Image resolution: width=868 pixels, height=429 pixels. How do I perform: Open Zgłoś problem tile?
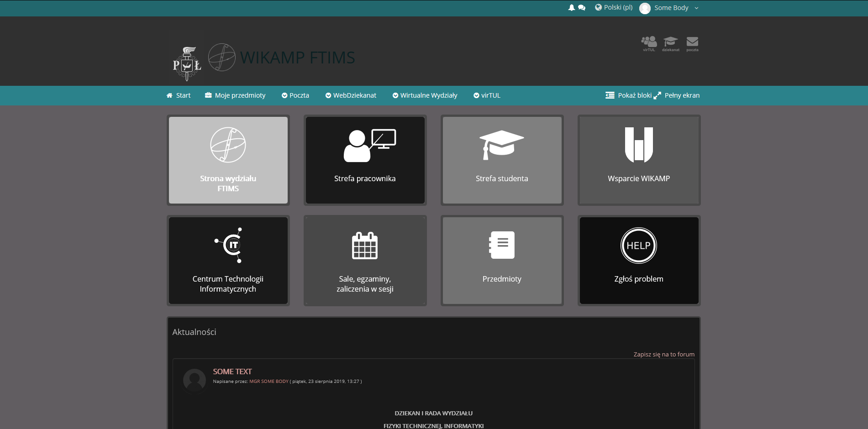coord(639,261)
